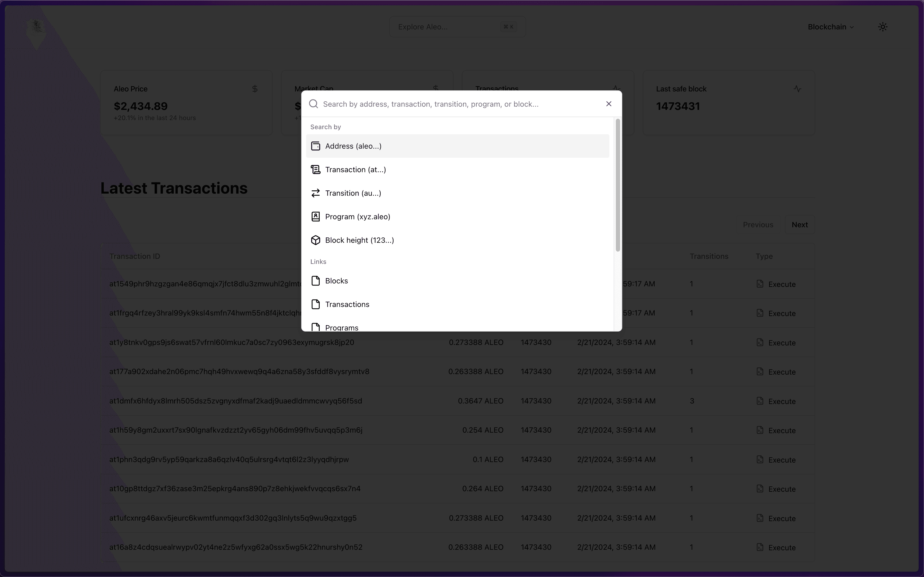
Task: Go to Previous transactions page
Action: pos(758,225)
